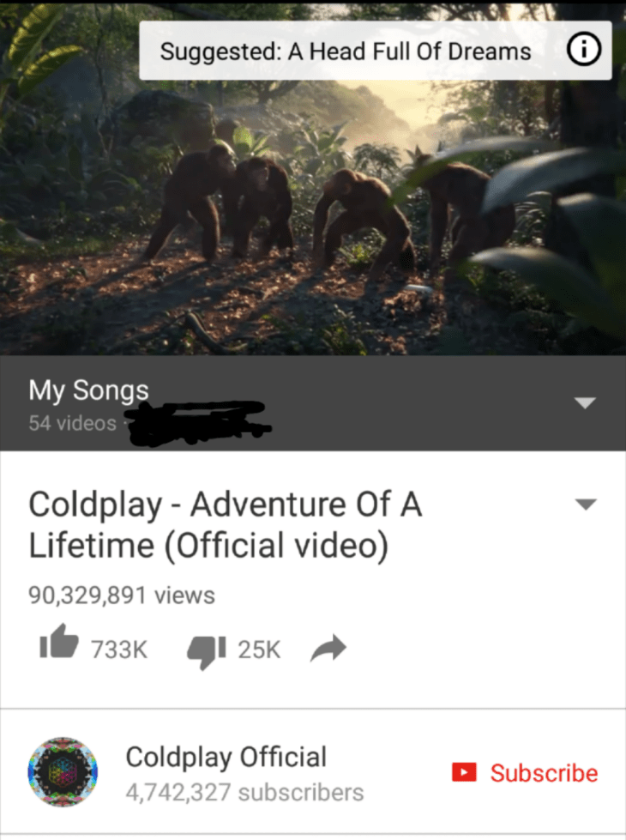The height and width of the screenshot is (840, 626).
Task: Click the red YouTube Subscribe icon
Action: coord(464,772)
